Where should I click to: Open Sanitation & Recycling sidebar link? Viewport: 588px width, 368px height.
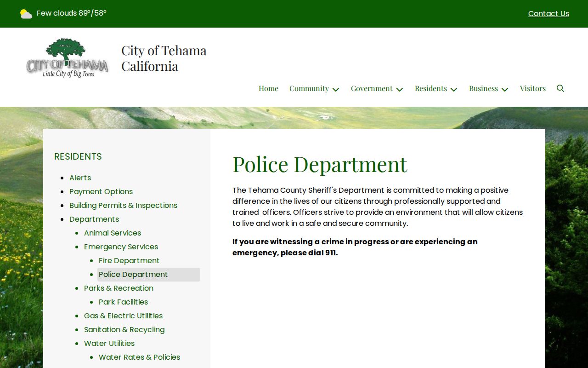click(124, 329)
